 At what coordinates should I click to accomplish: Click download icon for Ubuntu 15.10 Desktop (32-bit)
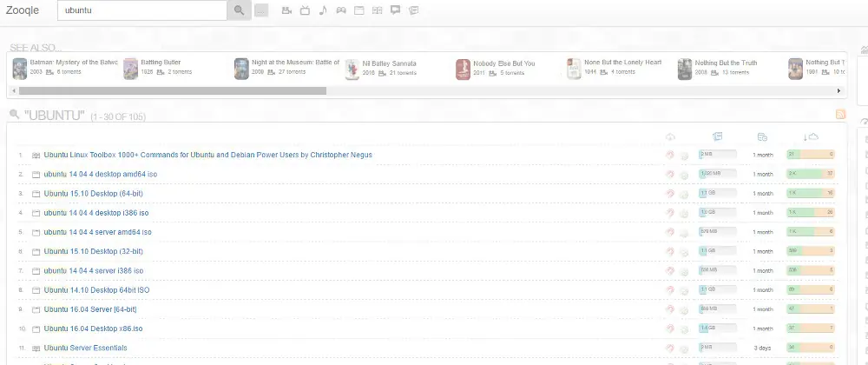[684, 252]
